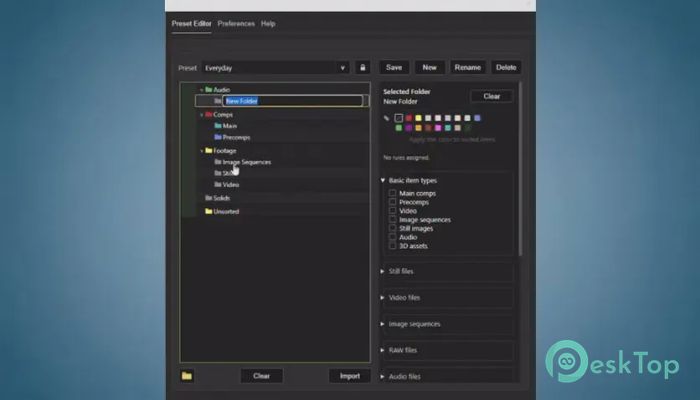700x400 pixels.
Task: Click the Save preset button
Action: click(394, 67)
